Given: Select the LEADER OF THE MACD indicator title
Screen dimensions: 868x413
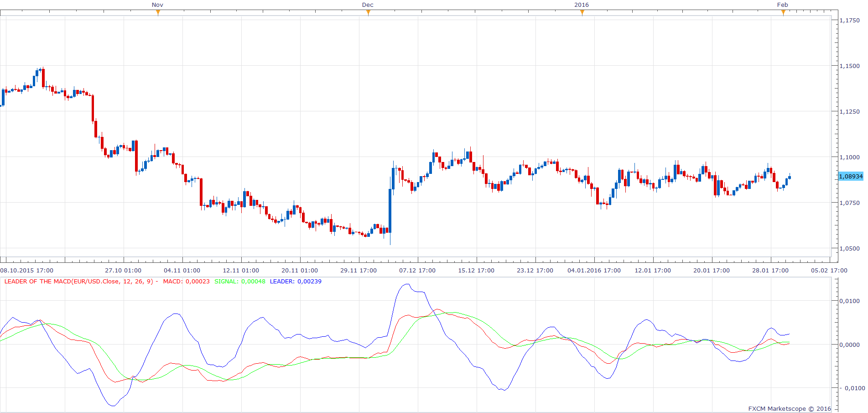Looking at the screenshot, I should coord(81,282).
